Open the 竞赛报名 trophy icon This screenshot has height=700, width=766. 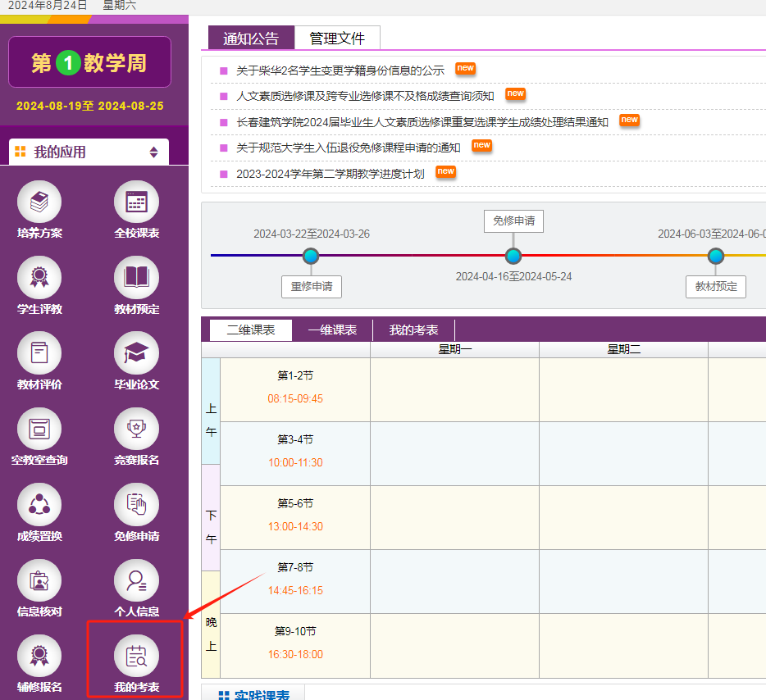(136, 429)
